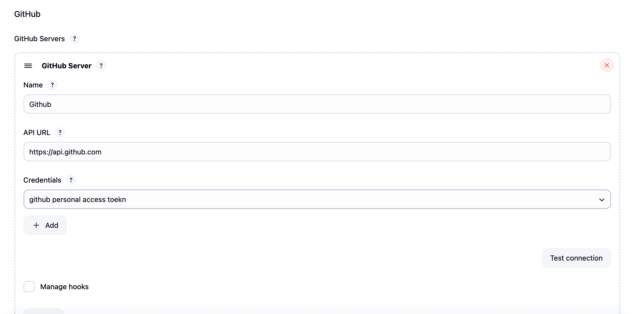The width and height of the screenshot is (644, 314).
Task: Click the GitHub Servers section title
Action: click(x=39, y=39)
